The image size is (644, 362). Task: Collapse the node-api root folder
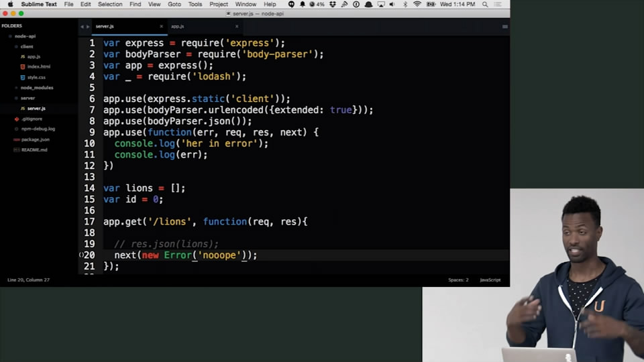pyautogui.click(x=10, y=36)
